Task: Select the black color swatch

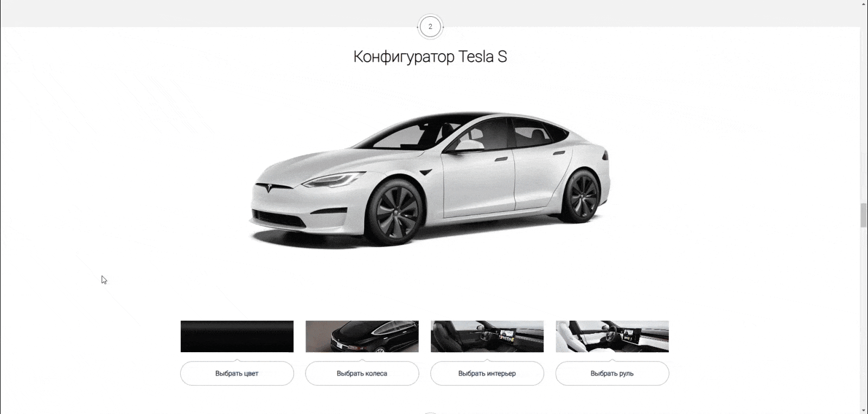Action: pyautogui.click(x=237, y=337)
